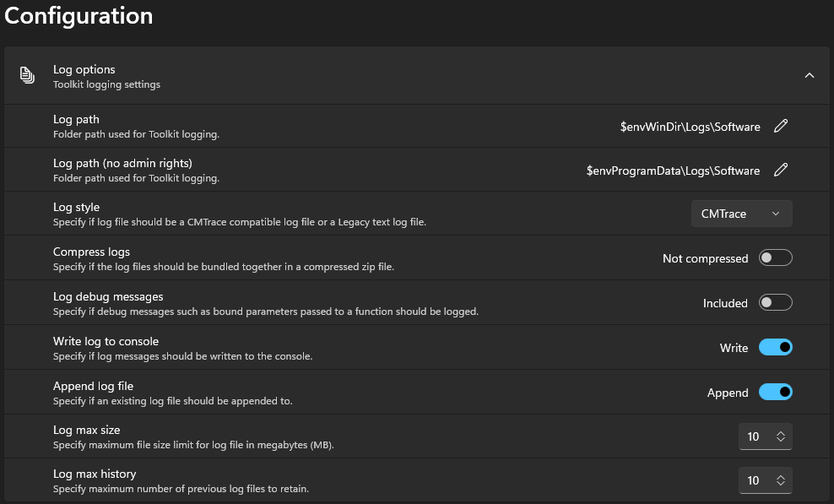Edit the no-admin-rights log path via pencil icon
The height and width of the screenshot is (504, 834).
pos(780,170)
